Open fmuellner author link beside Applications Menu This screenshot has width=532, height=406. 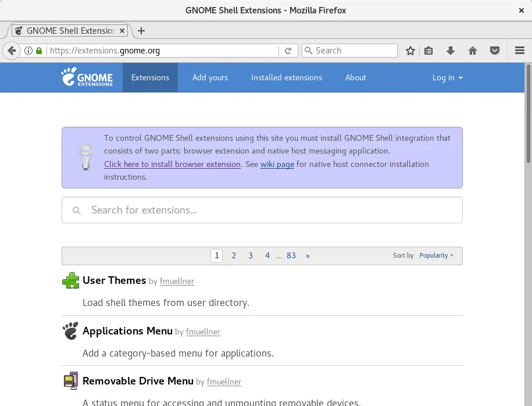203,332
